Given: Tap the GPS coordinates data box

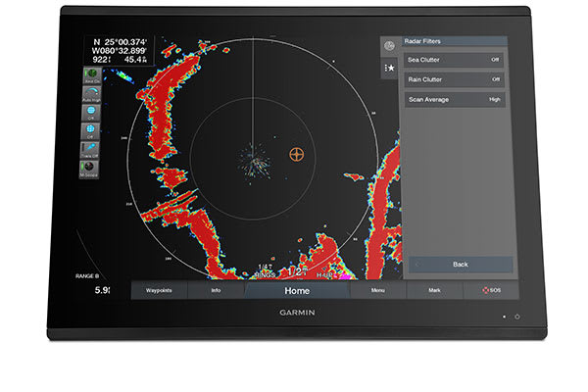Looking at the screenshot, I should [x=118, y=54].
